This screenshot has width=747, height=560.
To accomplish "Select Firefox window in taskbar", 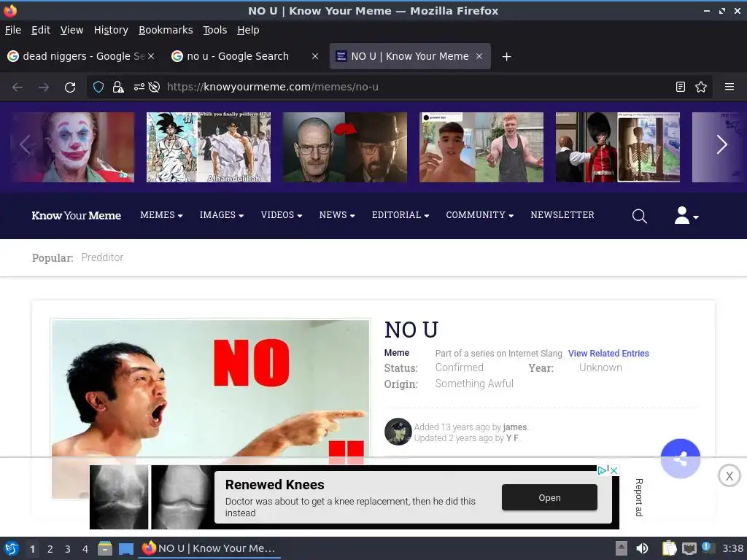I will (x=209, y=548).
